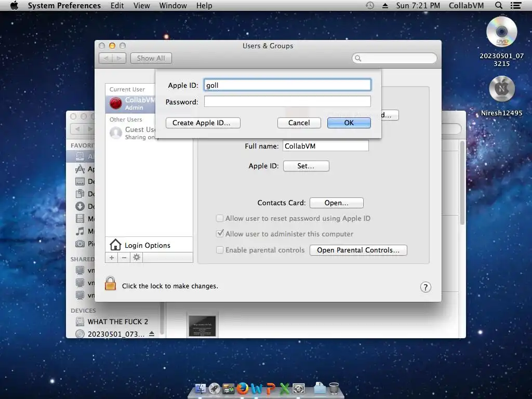Select WHAT THE FUCK 2 drive in Finder sidebar
This screenshot has height=399, width=532.
[112, 321]
